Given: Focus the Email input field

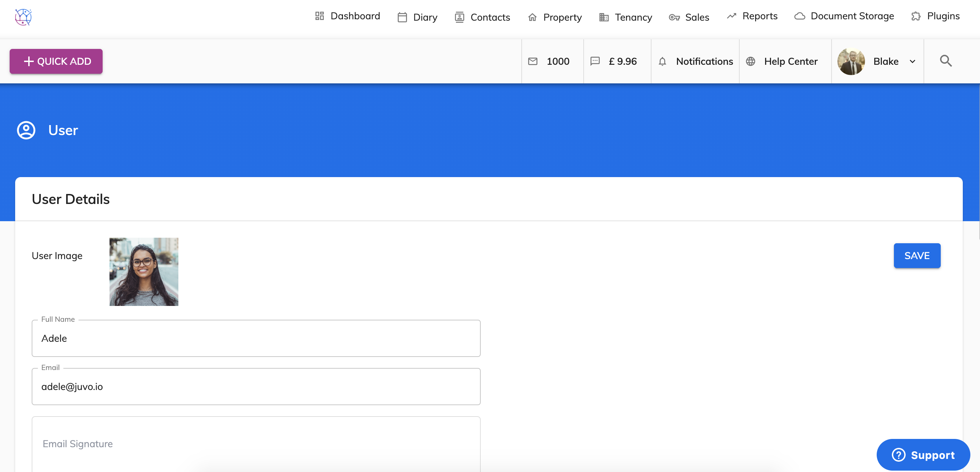Looking at the screenshot, I should [x=256, y=386].
